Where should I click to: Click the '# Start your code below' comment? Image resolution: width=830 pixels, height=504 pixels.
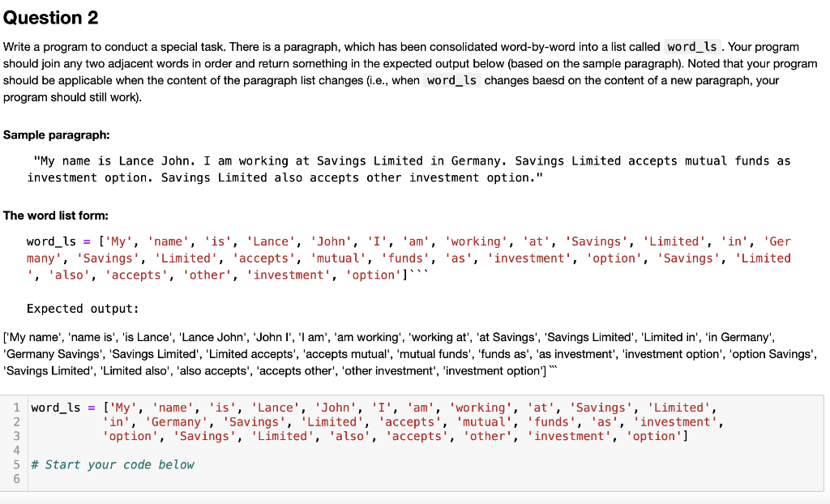(113, 465)
